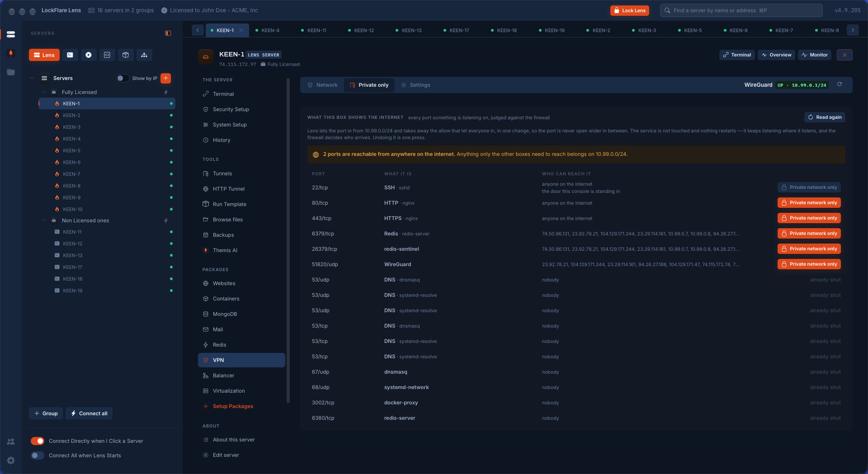Open HTTP Tunnel tool
This screenshot has height=474, width=868.
(241, 189)
